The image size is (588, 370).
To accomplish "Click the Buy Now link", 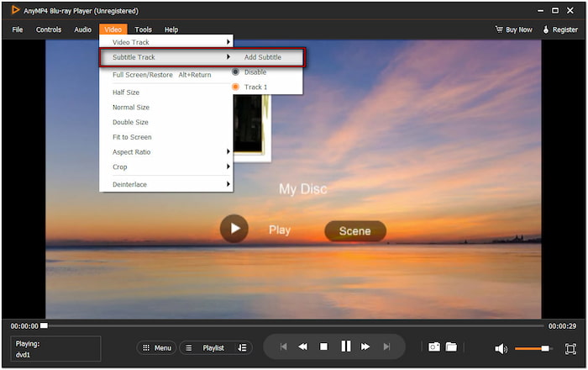I will [x=519, y=29].
